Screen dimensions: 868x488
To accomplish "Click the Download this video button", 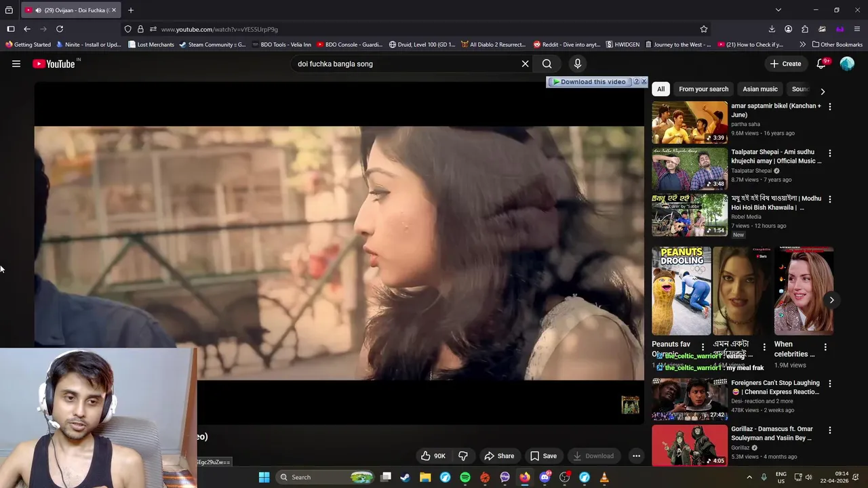I will pyautogui.click(x=589, y=81).
